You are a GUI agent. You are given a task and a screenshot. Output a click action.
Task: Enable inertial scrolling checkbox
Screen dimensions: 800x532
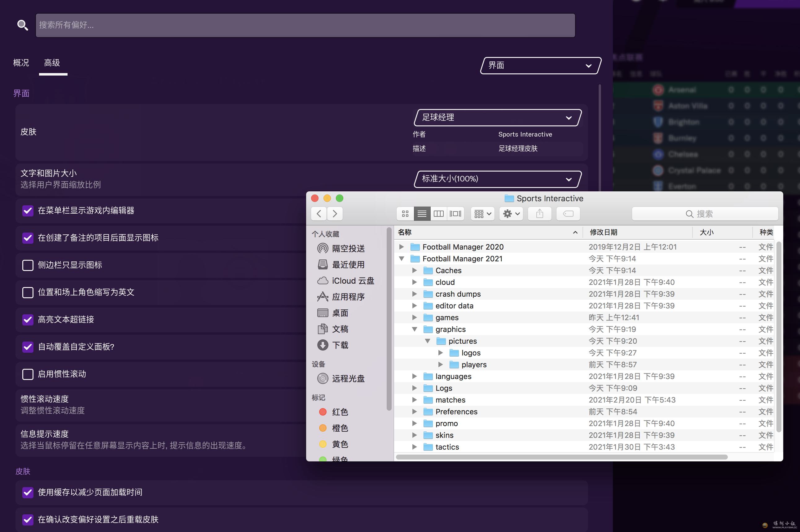tap(28, 374)
